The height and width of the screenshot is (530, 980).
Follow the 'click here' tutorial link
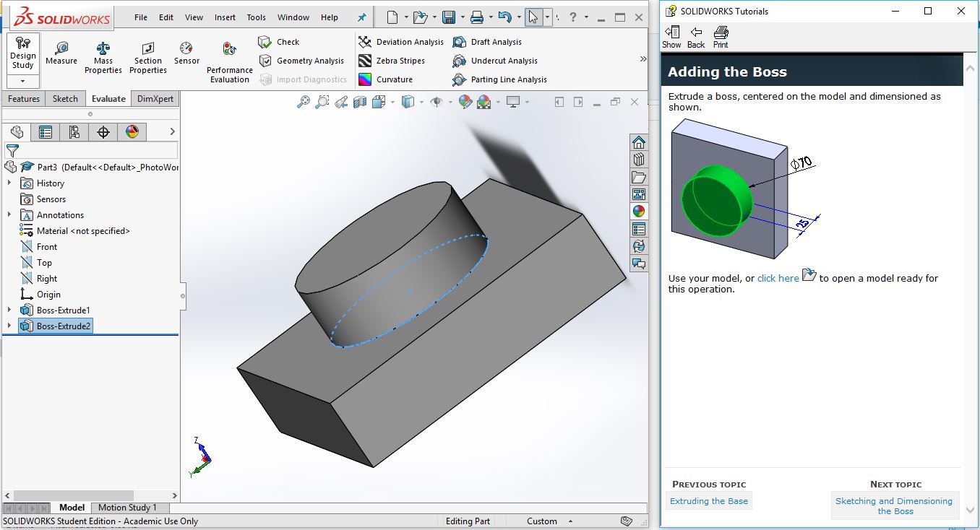[x=778, y=278]
